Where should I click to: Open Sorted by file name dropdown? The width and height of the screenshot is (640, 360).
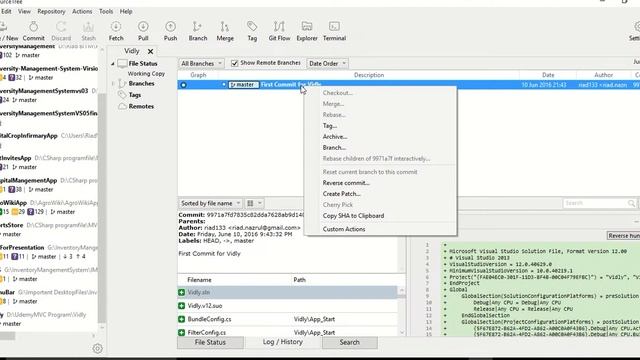(210, 203)
